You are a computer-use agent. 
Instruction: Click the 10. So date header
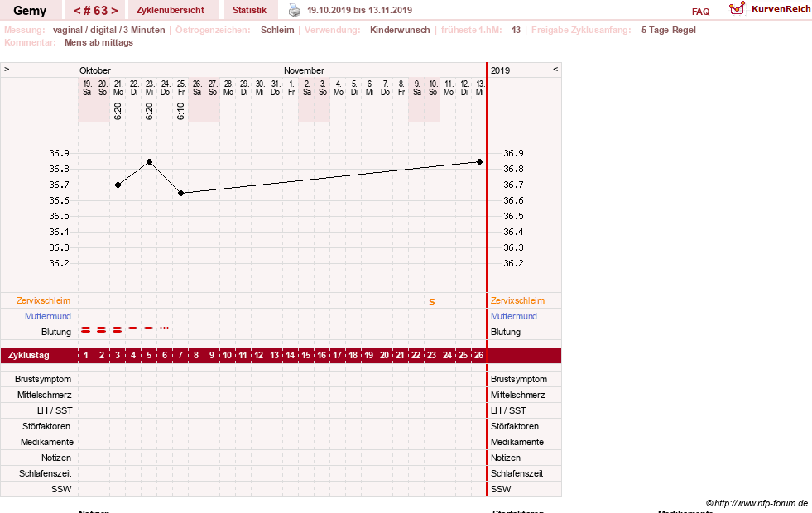pos(432,88)
